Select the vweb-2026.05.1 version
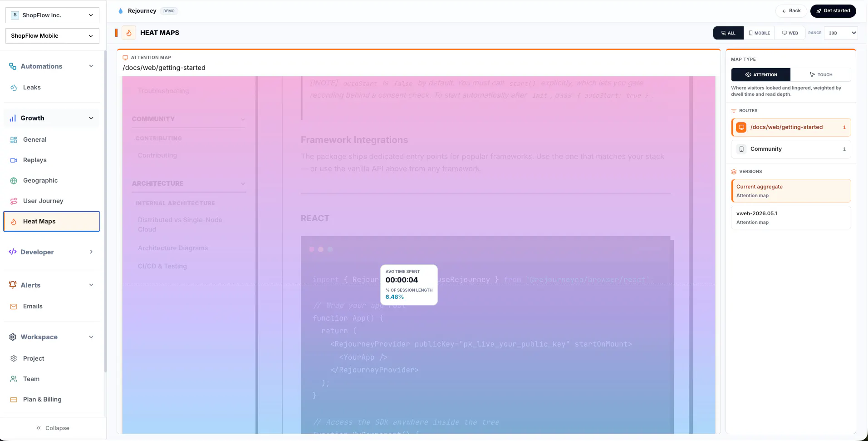Screen dimensions: 868x441 click(791, 218)
